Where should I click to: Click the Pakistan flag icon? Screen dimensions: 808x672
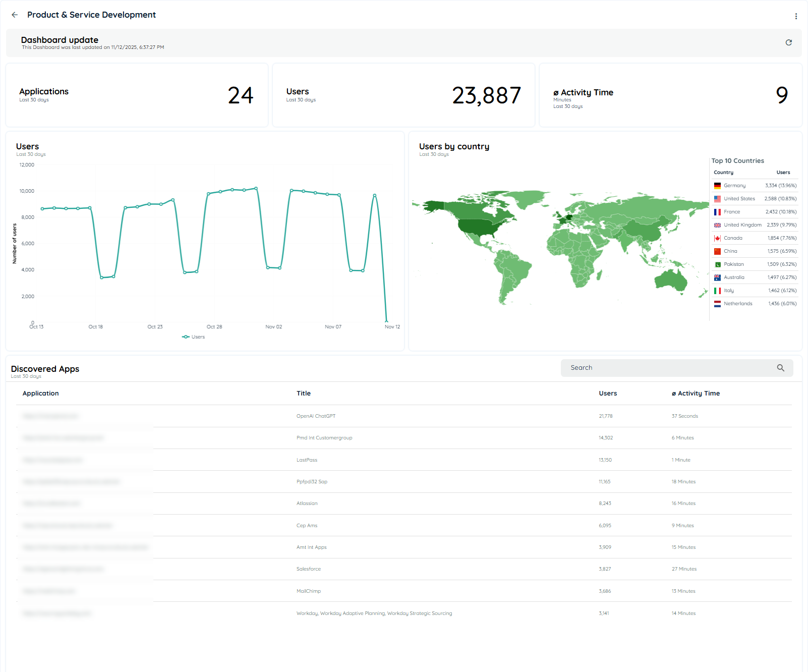point(717,264)
